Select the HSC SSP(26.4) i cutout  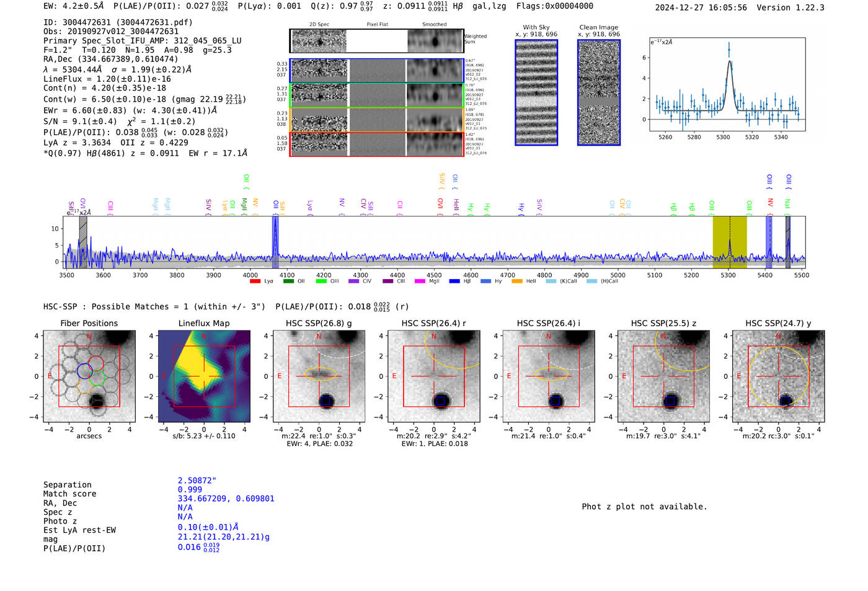tap(549, 376)
